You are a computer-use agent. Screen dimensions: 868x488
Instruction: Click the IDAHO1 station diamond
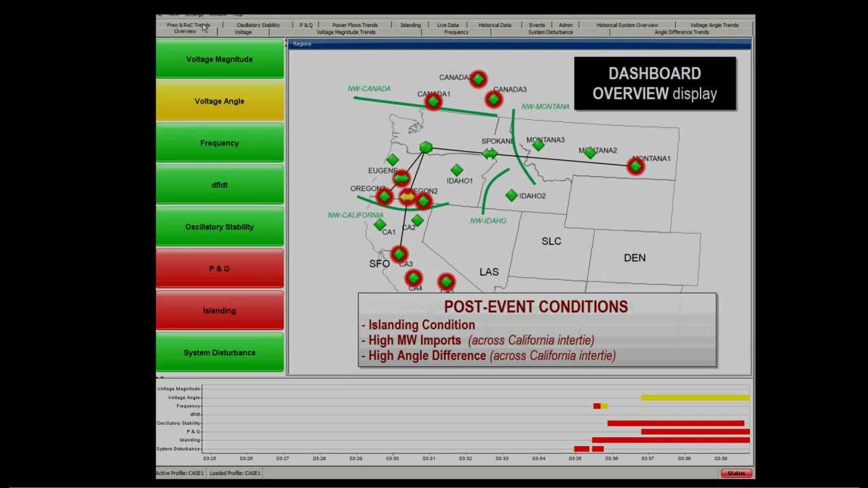[x=456, y=170]
